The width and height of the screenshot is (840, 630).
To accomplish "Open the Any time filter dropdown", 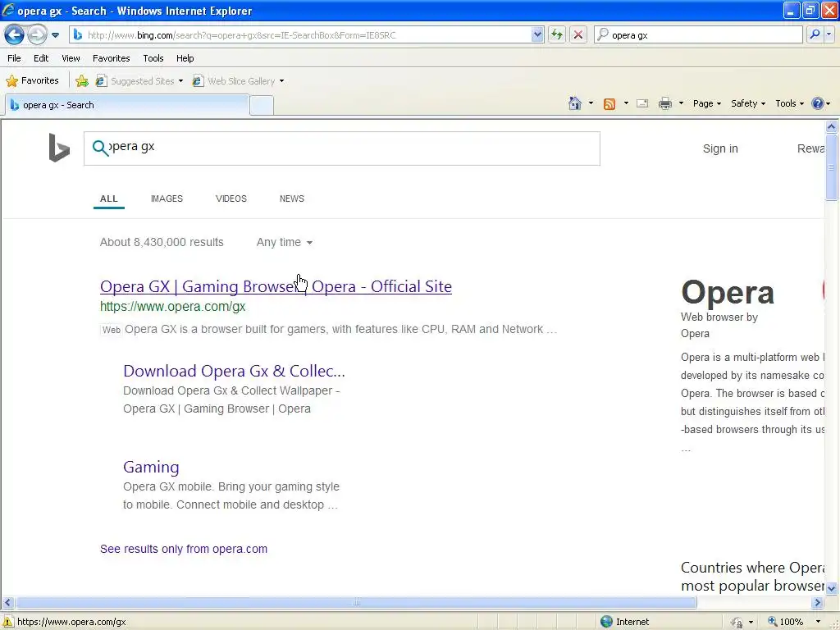I will pos(284,242).
